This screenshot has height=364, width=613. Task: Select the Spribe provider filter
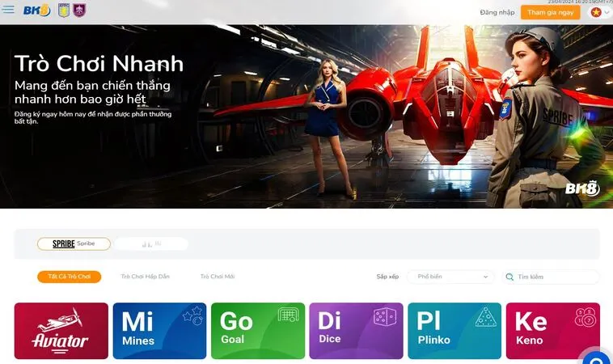click(x=74, y=243)
